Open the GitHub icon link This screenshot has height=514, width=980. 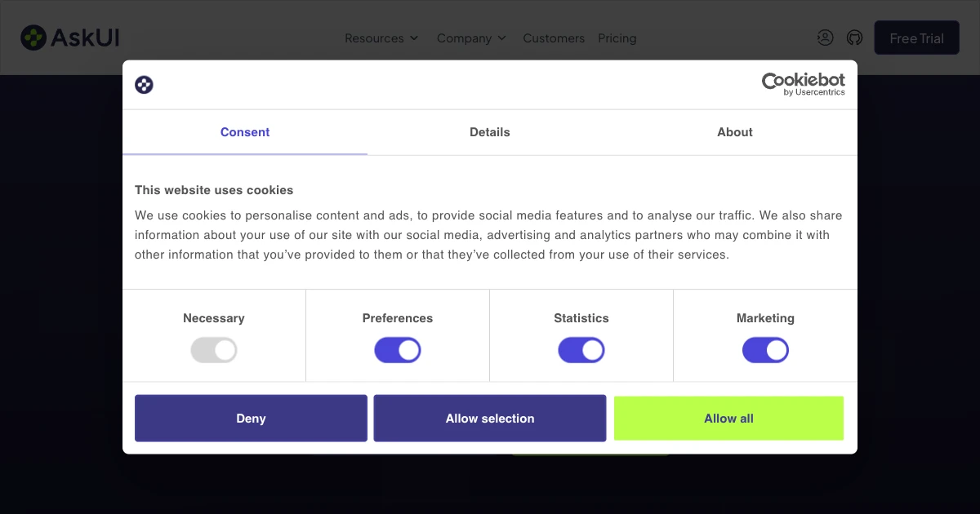(x=855, y=38)
